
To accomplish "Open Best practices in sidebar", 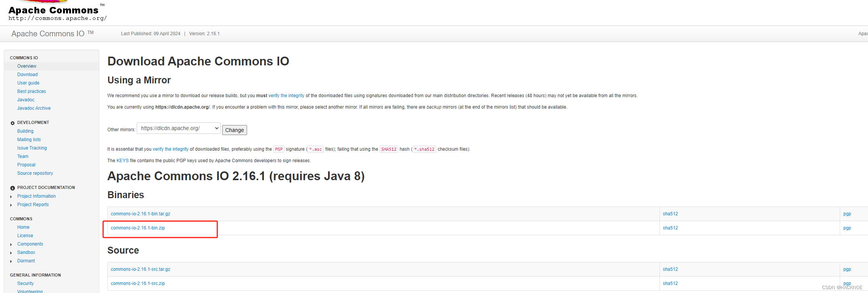I will (31, 91).
